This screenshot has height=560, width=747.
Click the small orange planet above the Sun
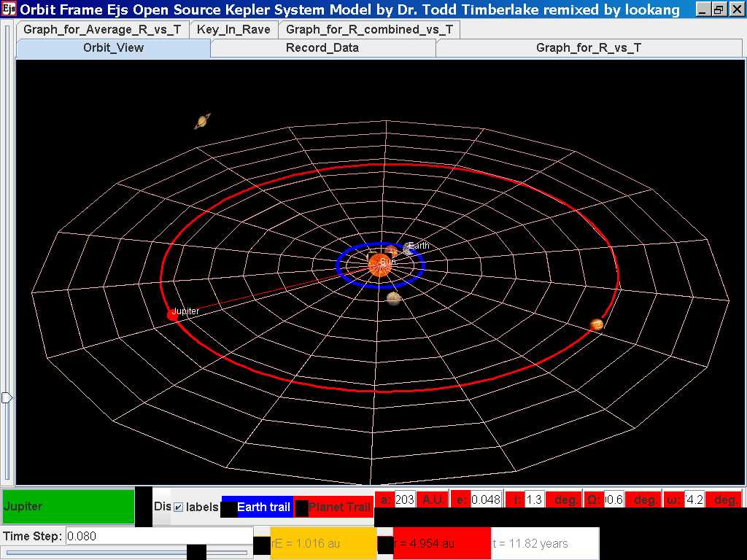click(391, 252)
